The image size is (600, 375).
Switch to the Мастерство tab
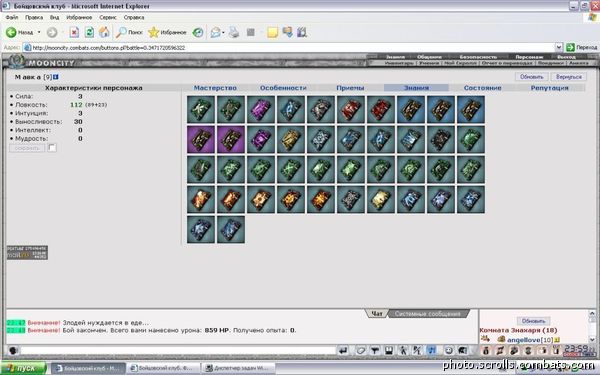click(215, 88)
